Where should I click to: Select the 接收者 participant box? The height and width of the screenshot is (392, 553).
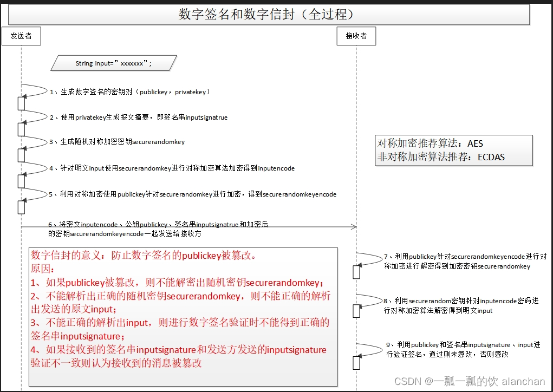356,36
